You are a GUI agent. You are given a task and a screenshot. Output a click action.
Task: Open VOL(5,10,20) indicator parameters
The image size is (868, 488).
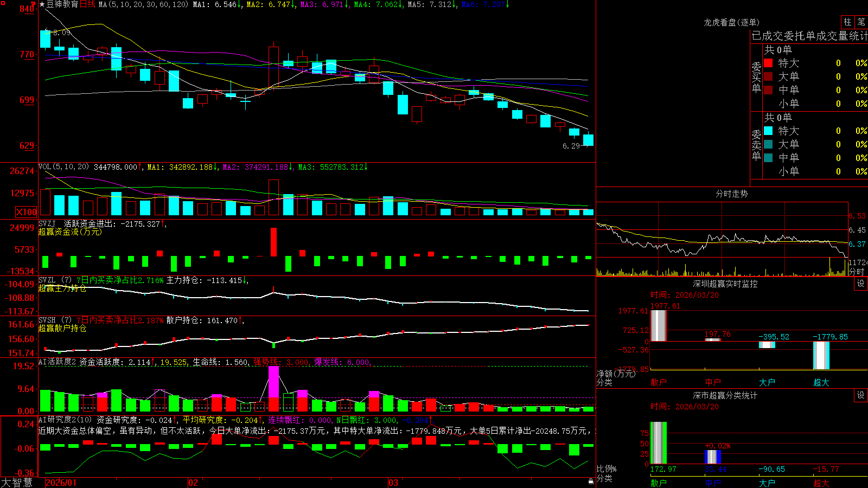pos(63,166)
